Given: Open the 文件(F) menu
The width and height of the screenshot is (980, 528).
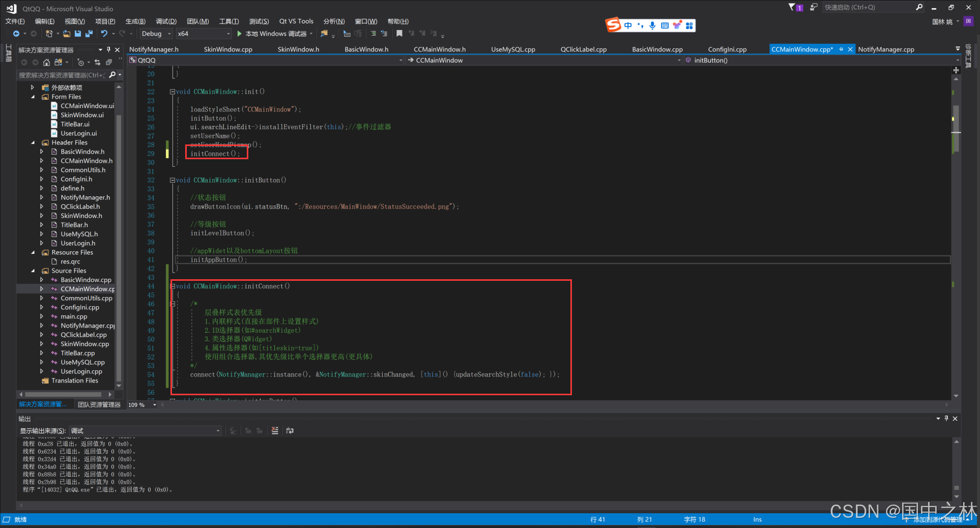Looking at the screenshot, I should coord(15,21).
